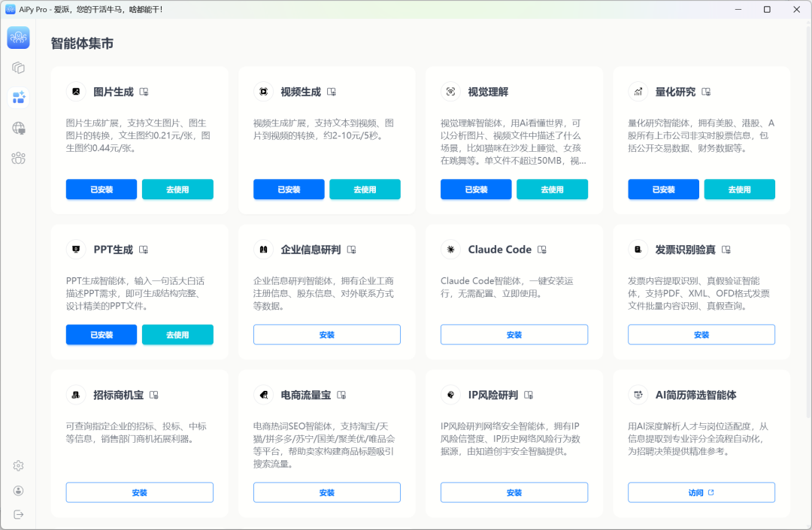Click the docs icon beside 量化研究 title

[706, 92]
